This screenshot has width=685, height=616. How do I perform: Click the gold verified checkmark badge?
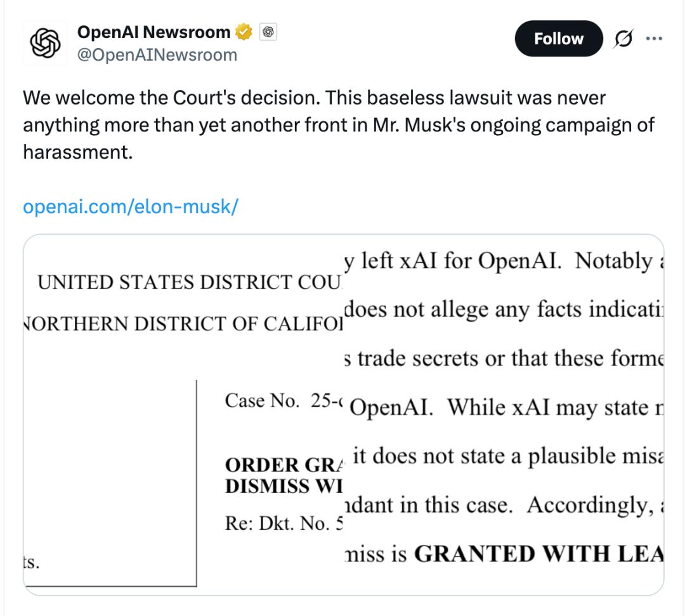pyautogui.click(x=244, y=32)
